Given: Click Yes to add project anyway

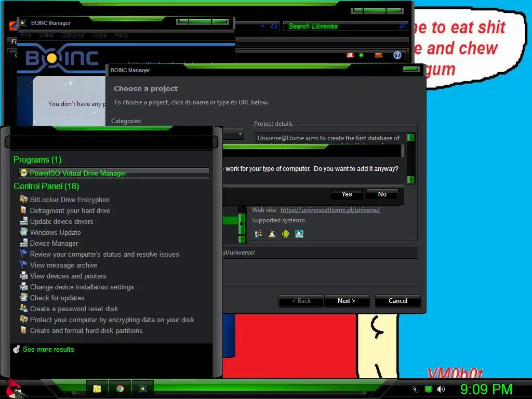Looking at the screenshot, I should click(347, 194).
